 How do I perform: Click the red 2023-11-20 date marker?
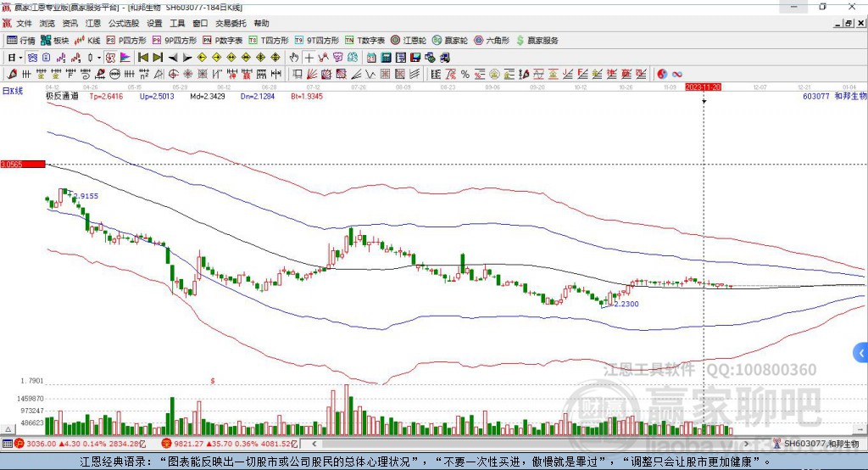pyautogui.click(x=703, y=87)
